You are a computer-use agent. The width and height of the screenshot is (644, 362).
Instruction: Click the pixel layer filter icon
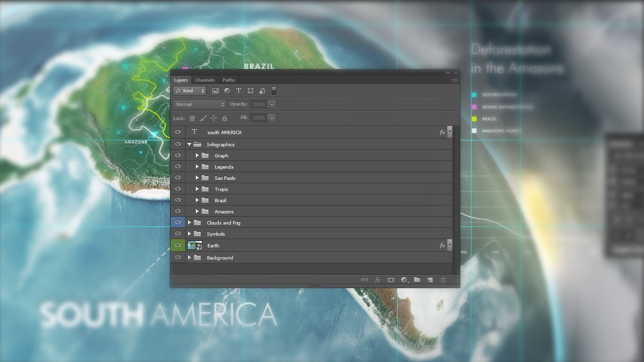click(x=215, y=91)
